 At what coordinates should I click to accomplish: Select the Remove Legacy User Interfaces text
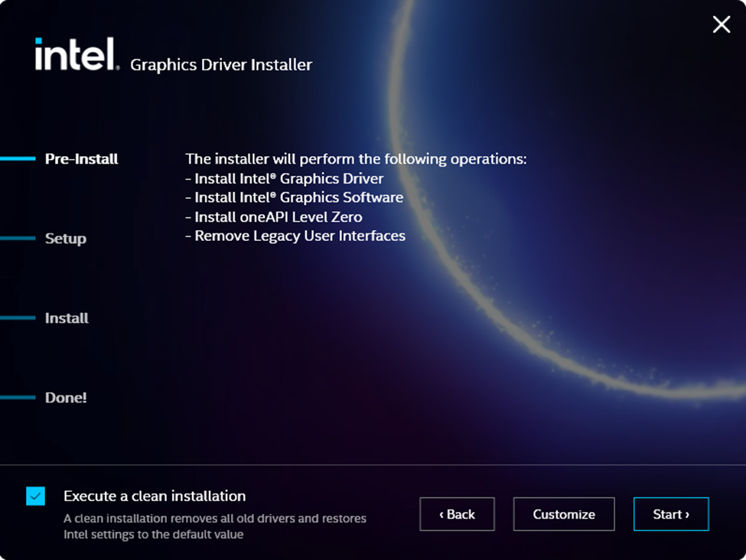tap(295, 236)
